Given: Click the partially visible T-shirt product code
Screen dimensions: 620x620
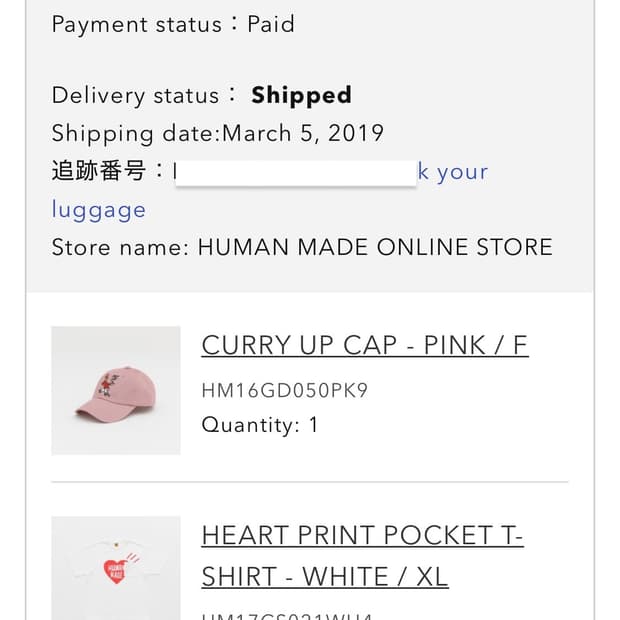Looking at the screenshot, I should pyautogui.click(x=287, y=615).
